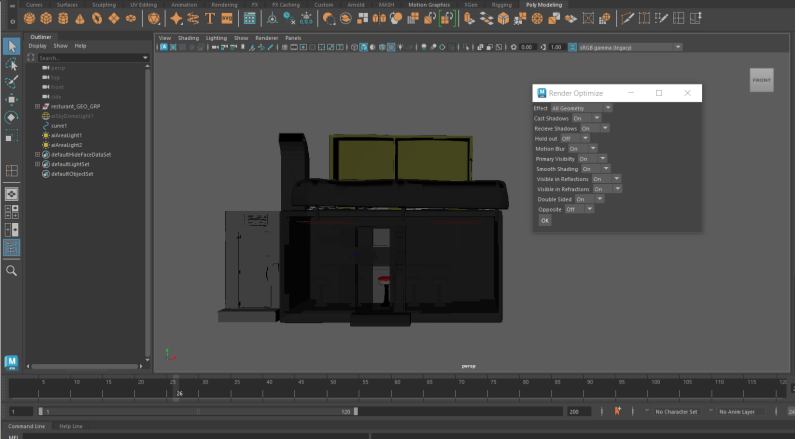The image size is (800, 439).
Task: Create a polygon disc from the shelf
Action: 131,19
